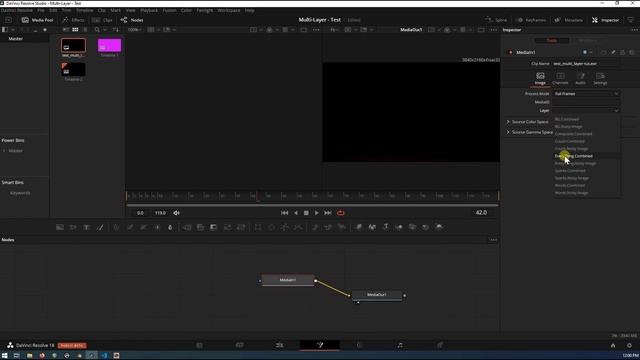Add a Transform node from toolbar
This screenshot has width=640, height=360.
pyautogui.click(x=241, y=227)
